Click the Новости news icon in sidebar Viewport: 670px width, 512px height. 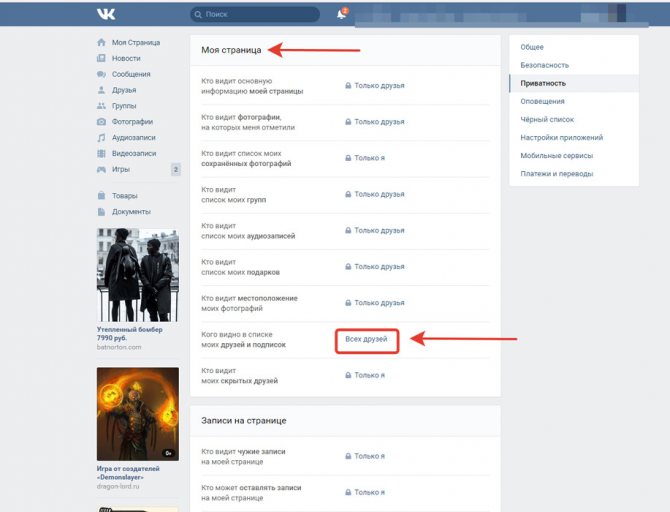pyautogui.click(x=101, y=58)
